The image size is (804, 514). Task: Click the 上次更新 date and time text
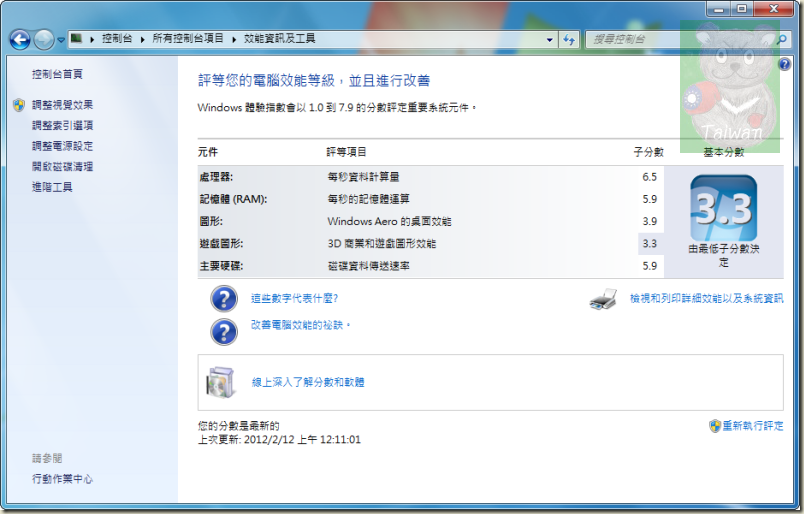[279, 440]
